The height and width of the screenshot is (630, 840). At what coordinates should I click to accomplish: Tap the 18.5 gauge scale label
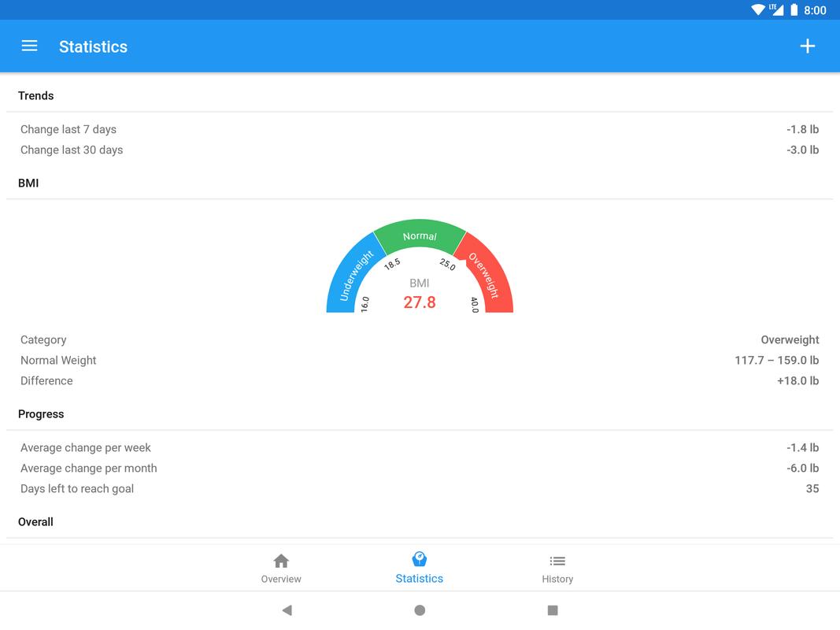pyautogui.click(x=392, y=264)
